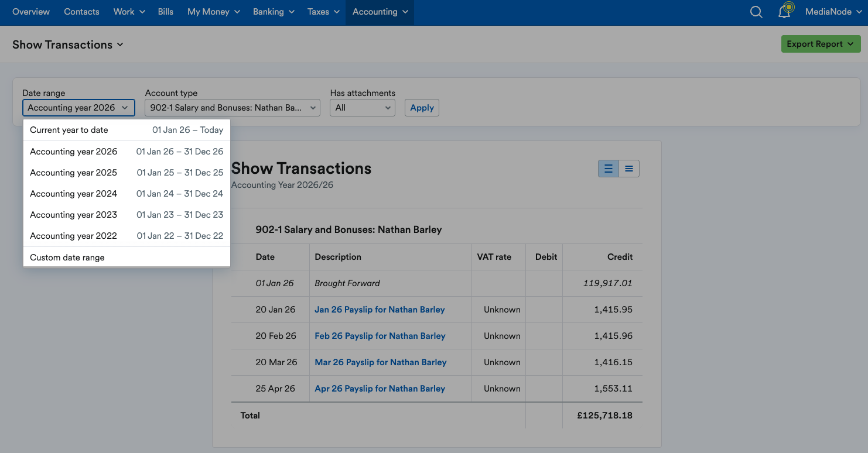The image size is (868, 453).
Task: Expand the Show Transactions page title menu
Action: (68, 44)
